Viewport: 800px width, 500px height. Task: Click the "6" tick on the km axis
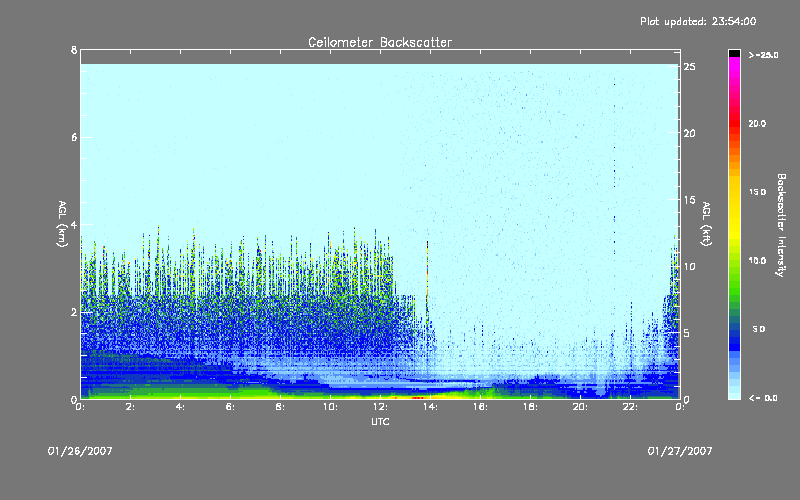[x=74, y=137]
